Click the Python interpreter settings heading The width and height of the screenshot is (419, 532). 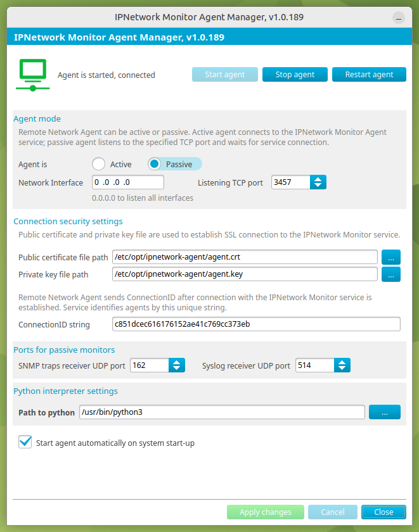65,391
